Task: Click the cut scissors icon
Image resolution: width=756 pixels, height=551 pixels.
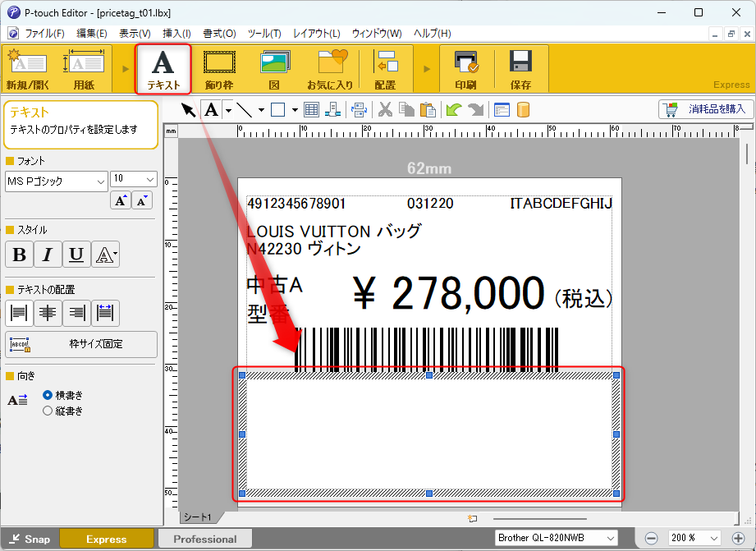Action: coord(385,110)
